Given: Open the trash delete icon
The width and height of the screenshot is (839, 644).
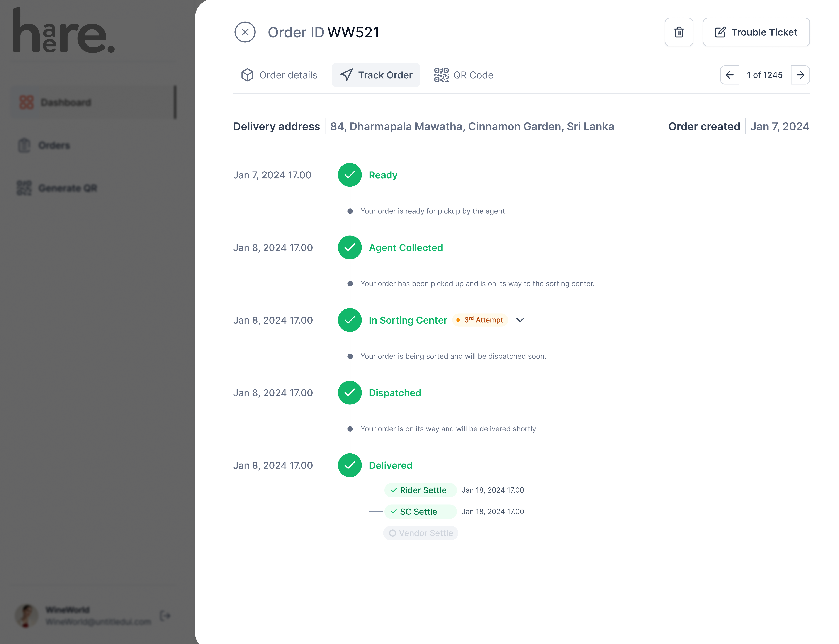Looking at the screenshot, I should 679,32.
